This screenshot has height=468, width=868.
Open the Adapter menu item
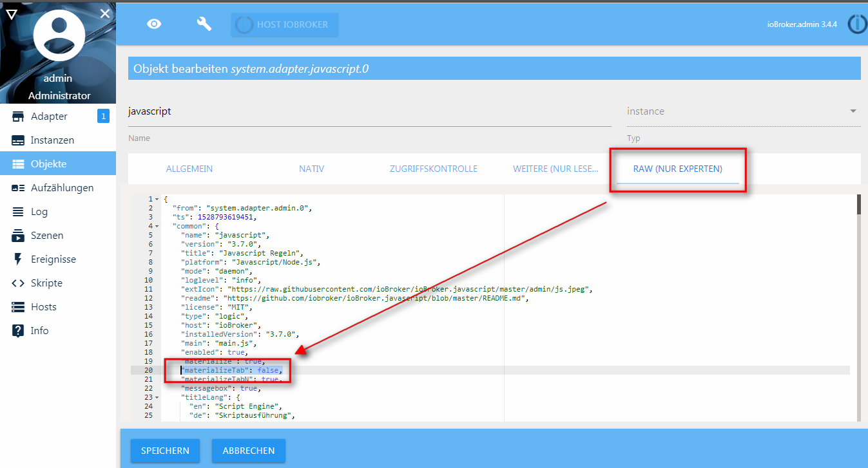click(x=58, y=117)
